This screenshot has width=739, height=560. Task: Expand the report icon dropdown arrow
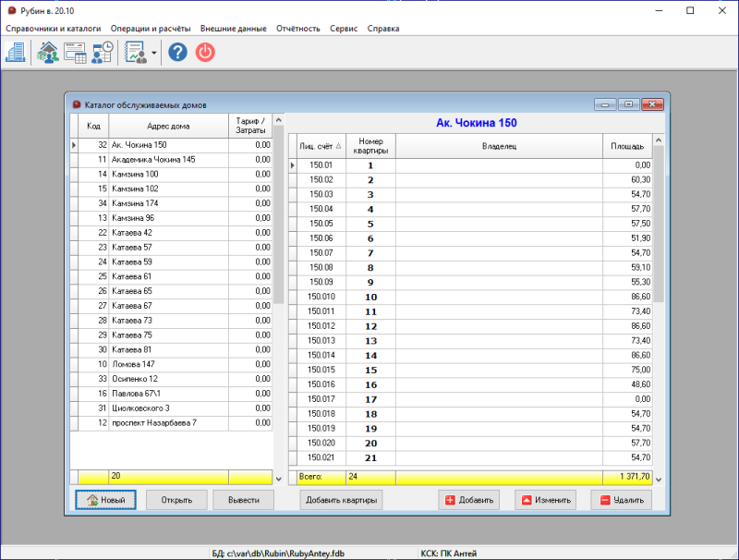[x=153, y=54]
